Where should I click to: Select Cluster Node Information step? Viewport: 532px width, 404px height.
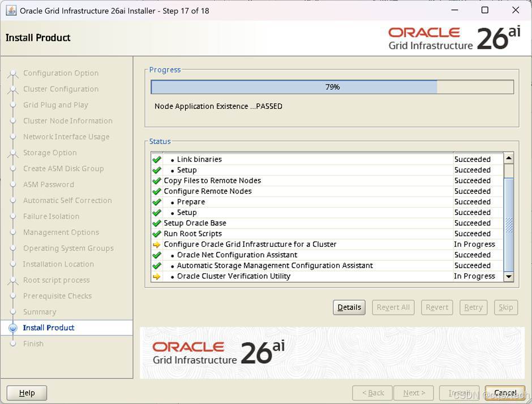pos(67,121)
